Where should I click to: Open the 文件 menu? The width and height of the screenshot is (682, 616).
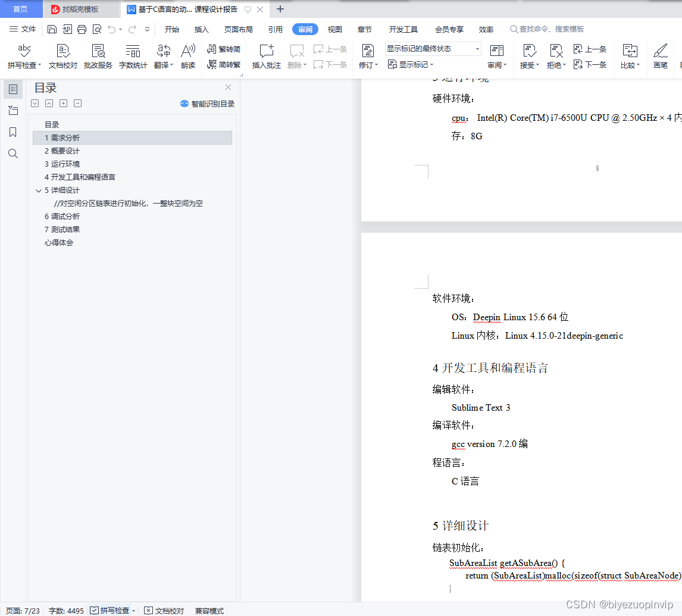23,29
